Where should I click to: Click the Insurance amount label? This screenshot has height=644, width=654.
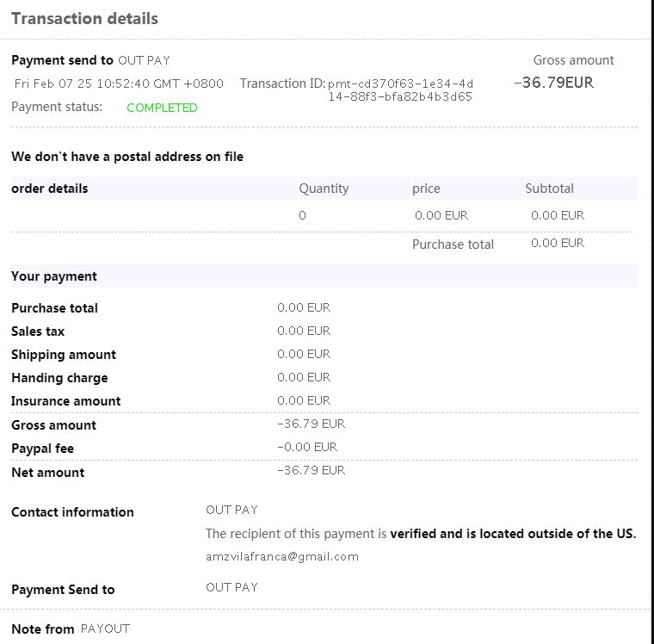(65, 401)
